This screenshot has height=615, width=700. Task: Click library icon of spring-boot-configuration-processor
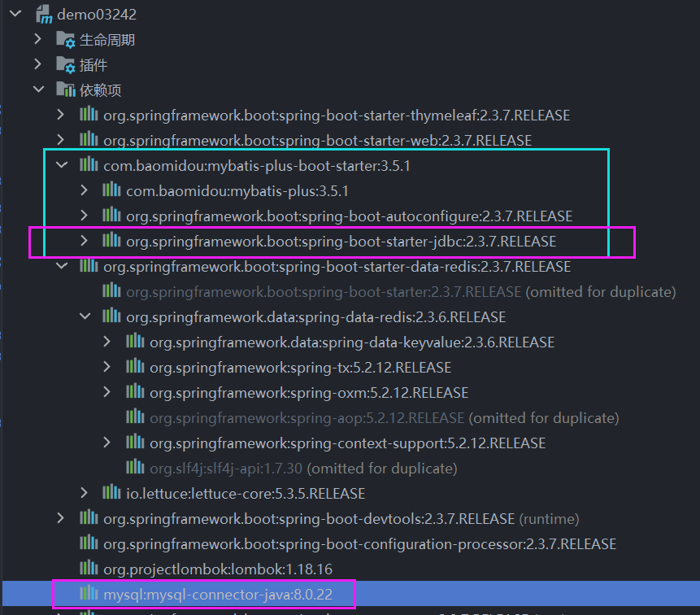click(89, 543)
